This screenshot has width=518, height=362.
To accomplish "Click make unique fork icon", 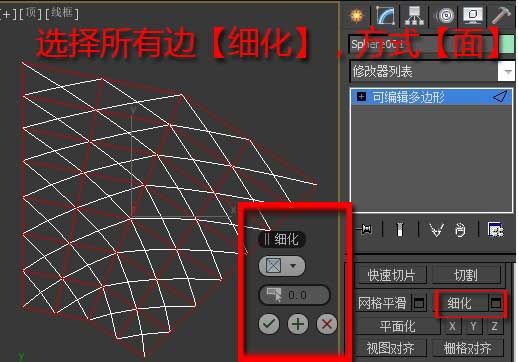I will point(436,230).
